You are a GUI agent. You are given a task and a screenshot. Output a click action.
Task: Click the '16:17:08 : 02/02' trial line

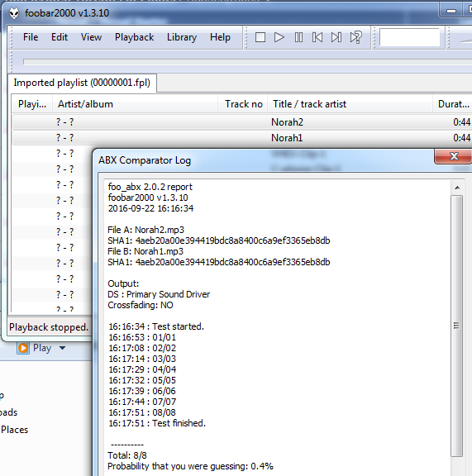pos(142,348)
